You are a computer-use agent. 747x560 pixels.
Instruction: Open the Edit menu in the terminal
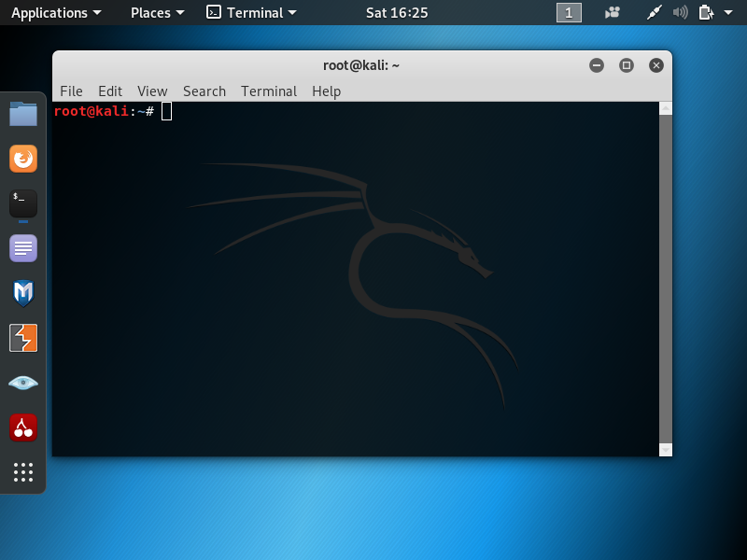point(110,91)
